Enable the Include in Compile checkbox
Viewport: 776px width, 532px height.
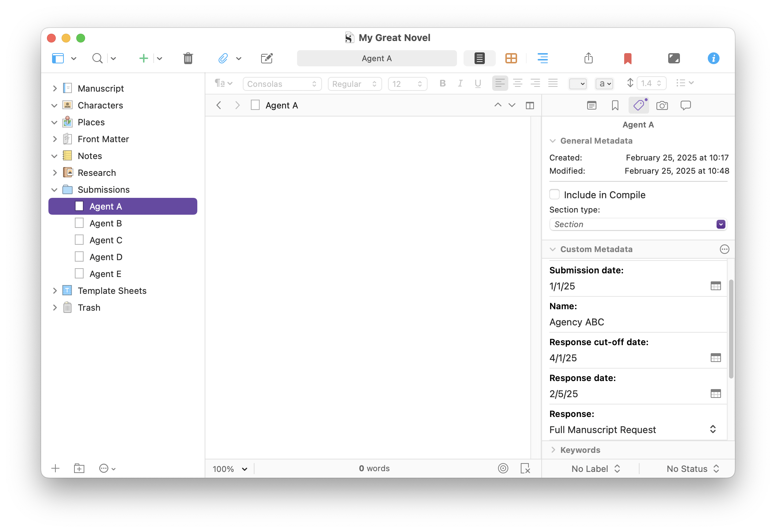[x=554, y=194]
